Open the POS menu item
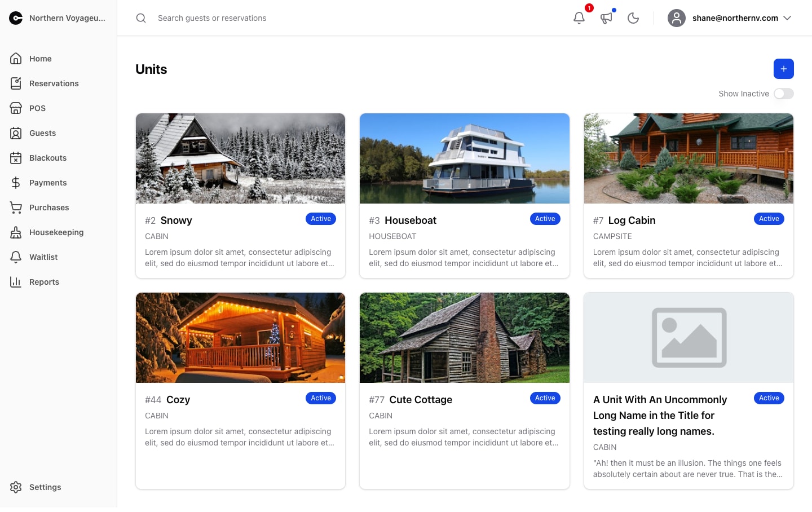Viewport: 812px width, 512px height. click(59, 108)
